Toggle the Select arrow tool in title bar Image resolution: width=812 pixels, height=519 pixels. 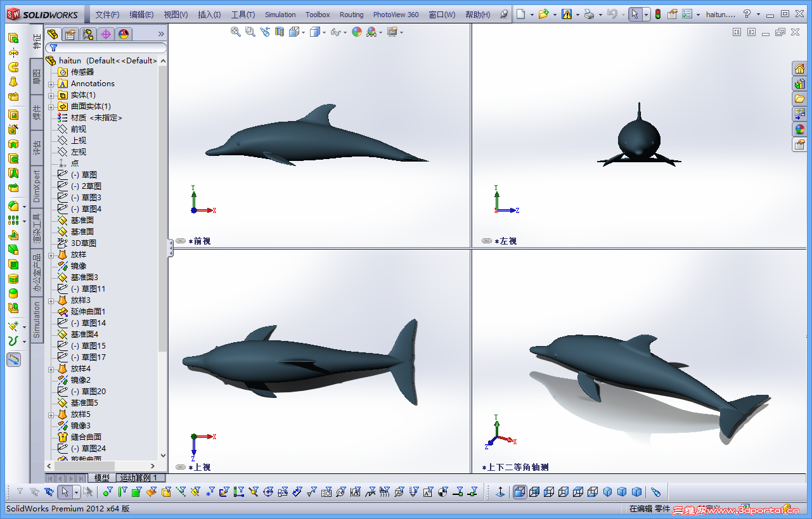635,14
